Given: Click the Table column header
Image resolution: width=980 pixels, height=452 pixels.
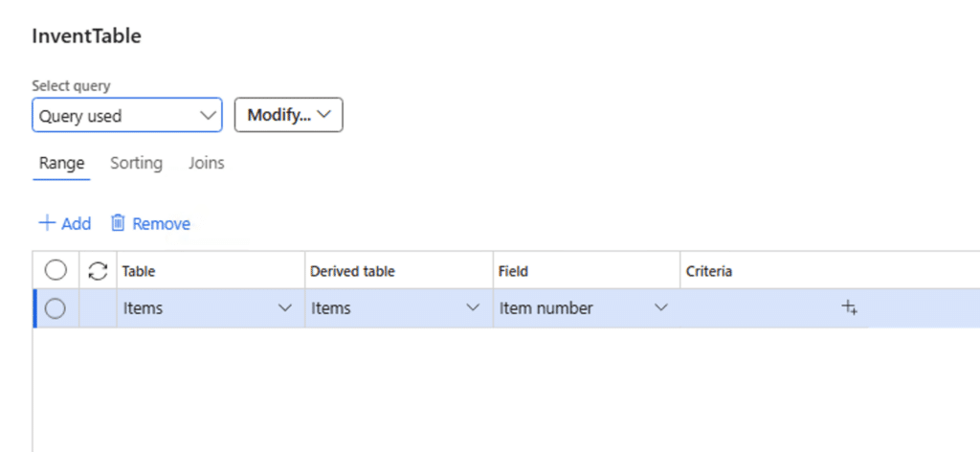Looking at the screenshot, I should [x=139, y=271].
